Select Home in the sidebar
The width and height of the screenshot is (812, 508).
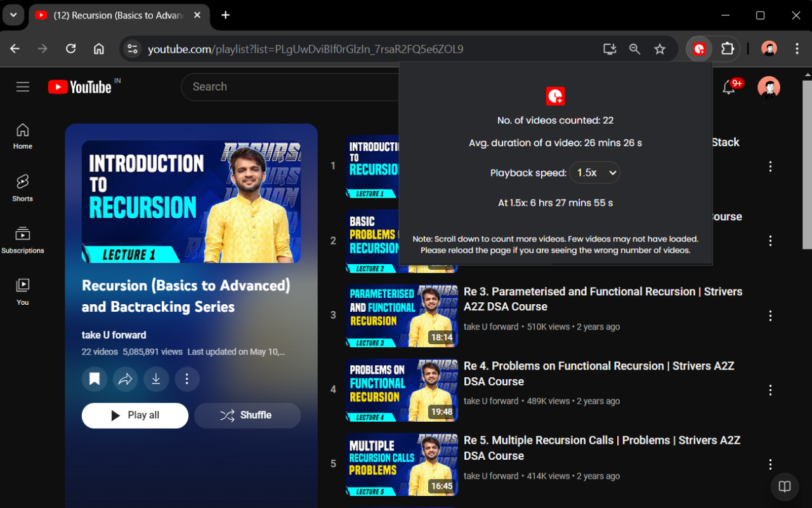(23, 136)
